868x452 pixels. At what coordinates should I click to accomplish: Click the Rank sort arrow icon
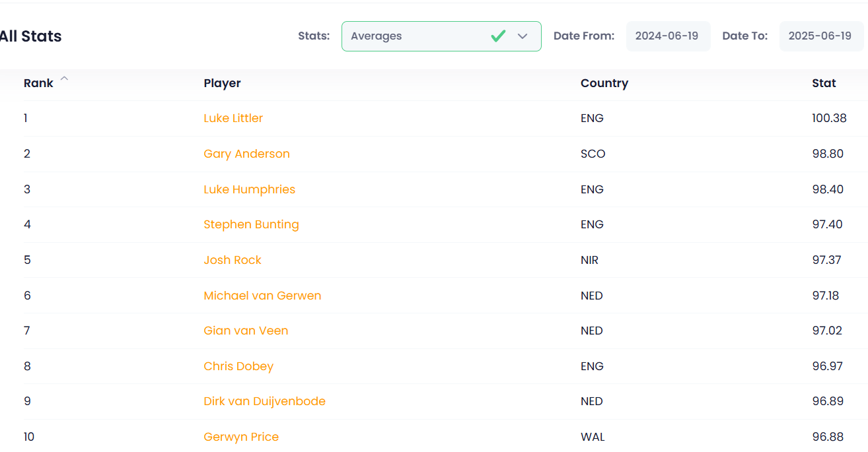tap(64, 79)
